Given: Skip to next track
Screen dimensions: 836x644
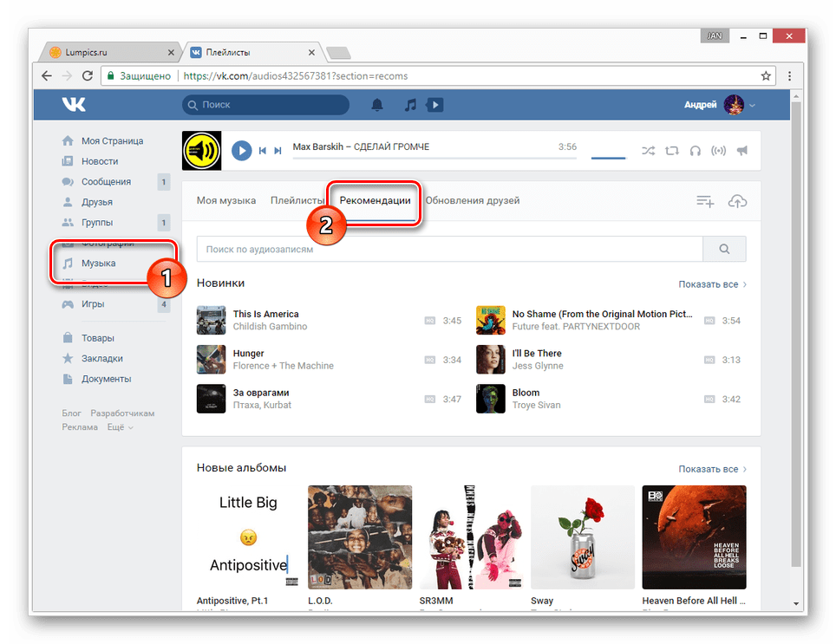Looking at the screenshot, I should coord(278,151).
